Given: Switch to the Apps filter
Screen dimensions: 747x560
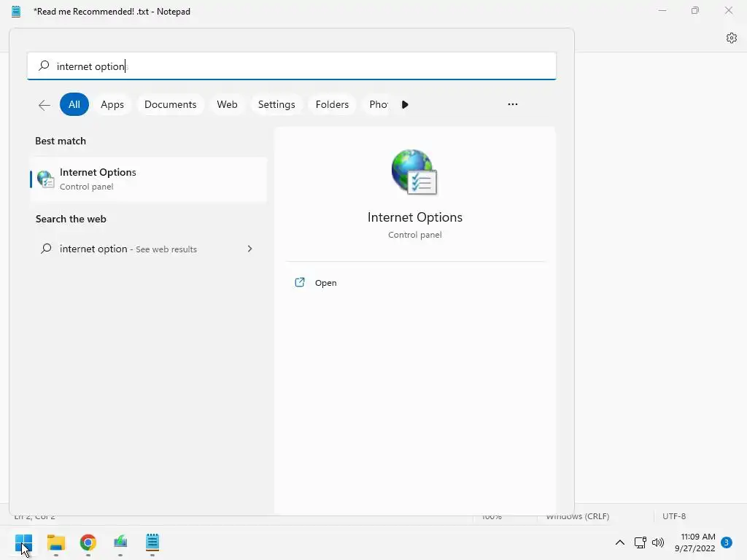Looking at the screenshot, I should pos(112,104).
